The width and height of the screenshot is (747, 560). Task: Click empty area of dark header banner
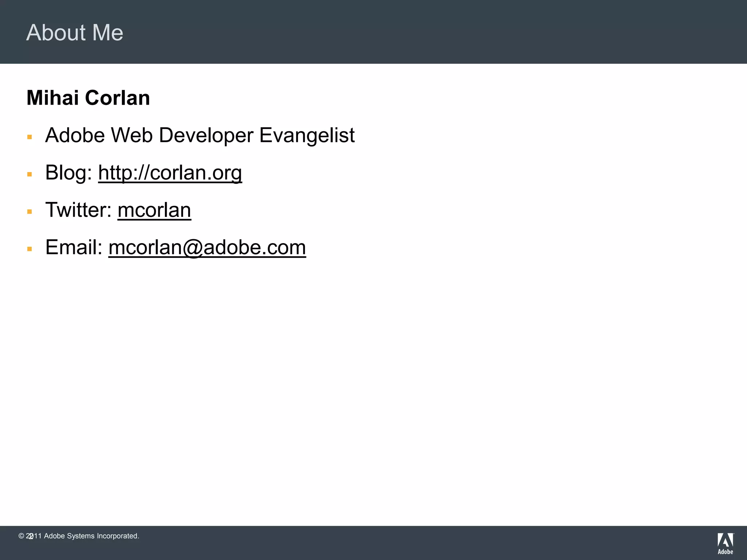tap(438, 32)
